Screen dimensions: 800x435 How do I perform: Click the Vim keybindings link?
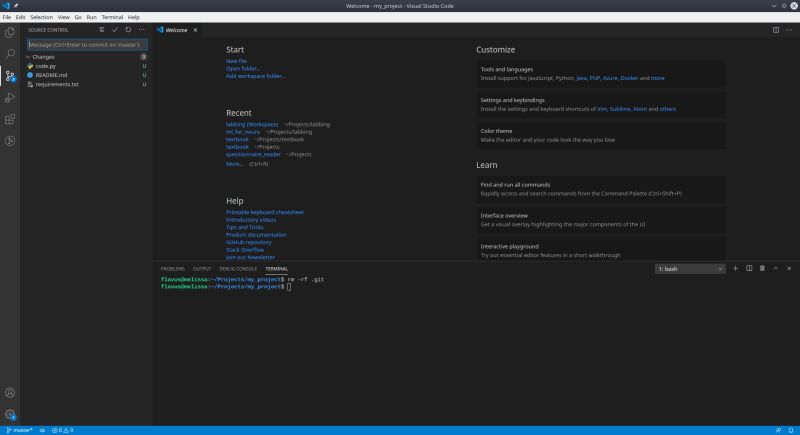(602, 109)
